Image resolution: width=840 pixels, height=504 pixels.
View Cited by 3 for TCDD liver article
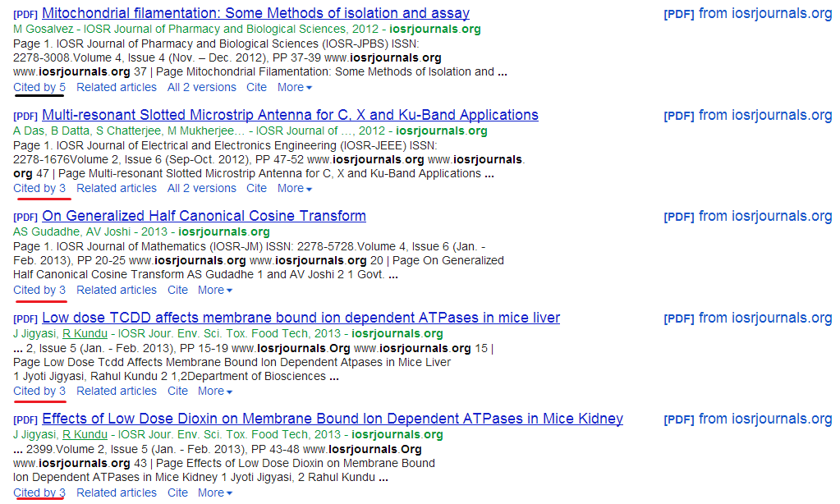(39, 391)
